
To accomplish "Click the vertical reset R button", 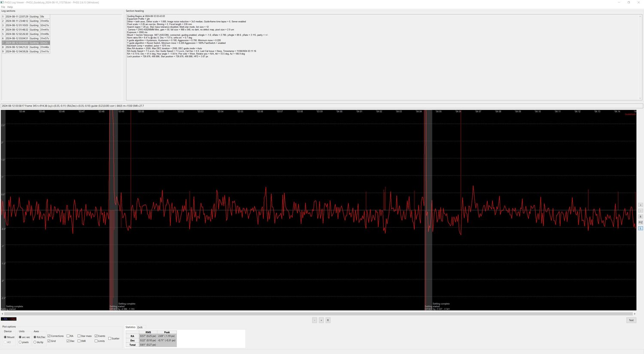I will pos(641,217).
